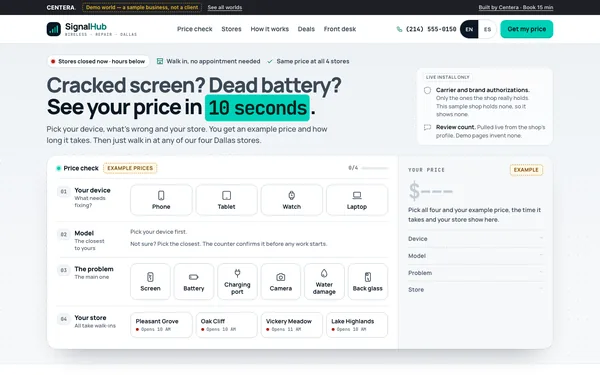Pick Battery as the problem
The image size is (600, 375).
tap(194, 282)
